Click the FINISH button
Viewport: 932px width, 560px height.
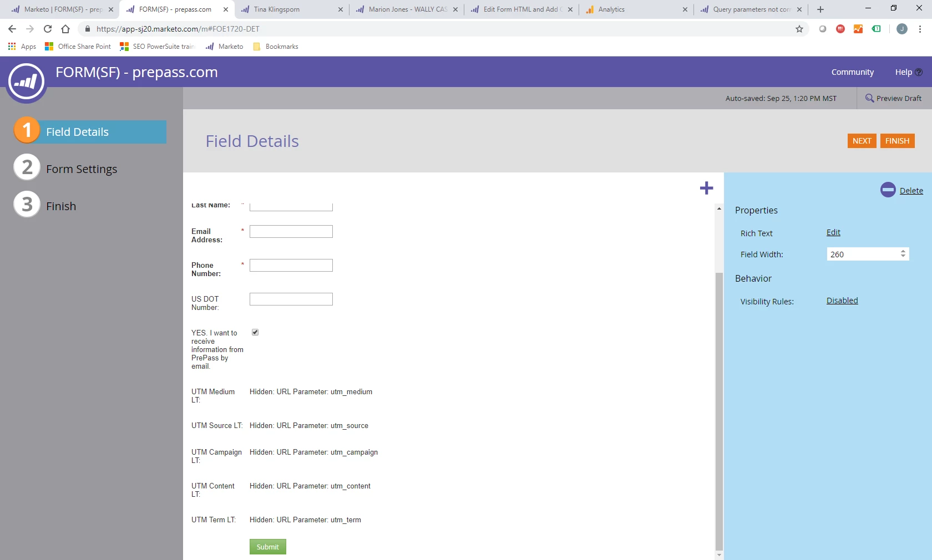pyautogui.click(x=897, y=141)
